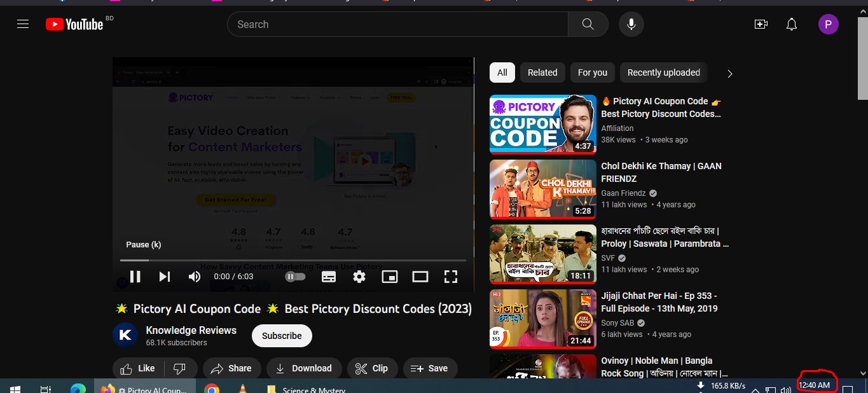This screenshot has height=393, width=868.
Task: Open the notifications bell
Action: pyautogui.click(x=792, y=24)
